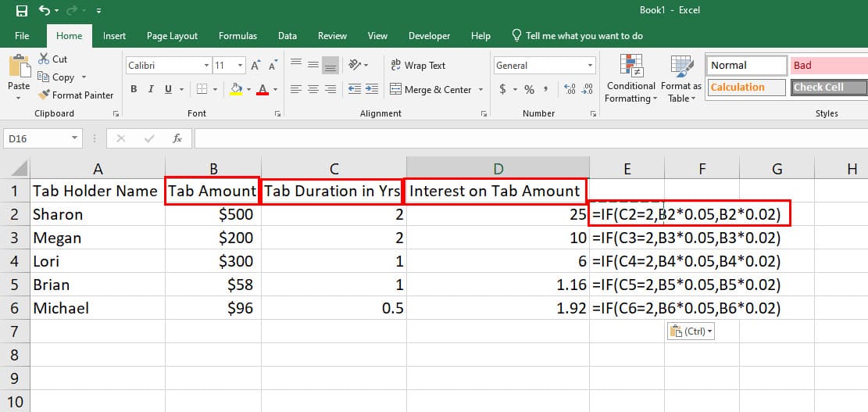Click the Insert Function fx icon
The width and height of the screenshot is (868, 412).
tap(177, 138)
